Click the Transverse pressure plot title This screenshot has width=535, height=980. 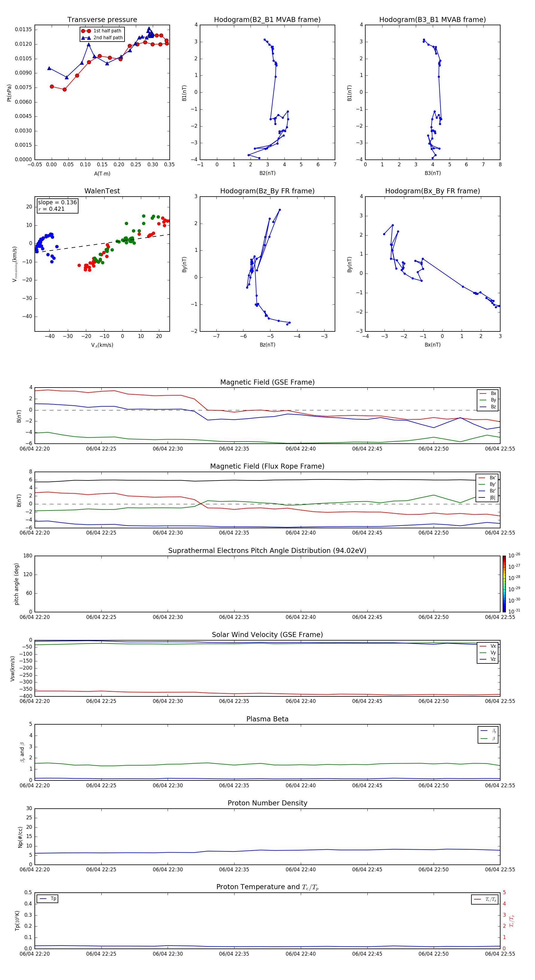pos(102,19)
